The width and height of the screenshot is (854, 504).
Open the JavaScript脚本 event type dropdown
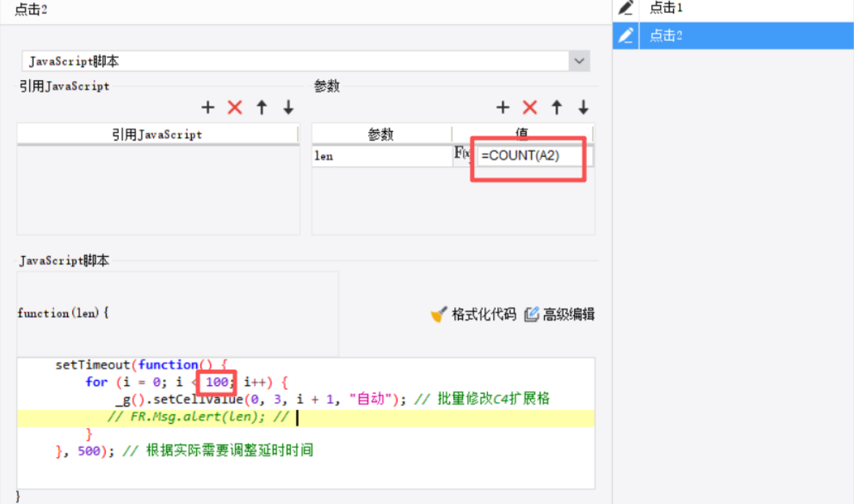pos(579,61)
